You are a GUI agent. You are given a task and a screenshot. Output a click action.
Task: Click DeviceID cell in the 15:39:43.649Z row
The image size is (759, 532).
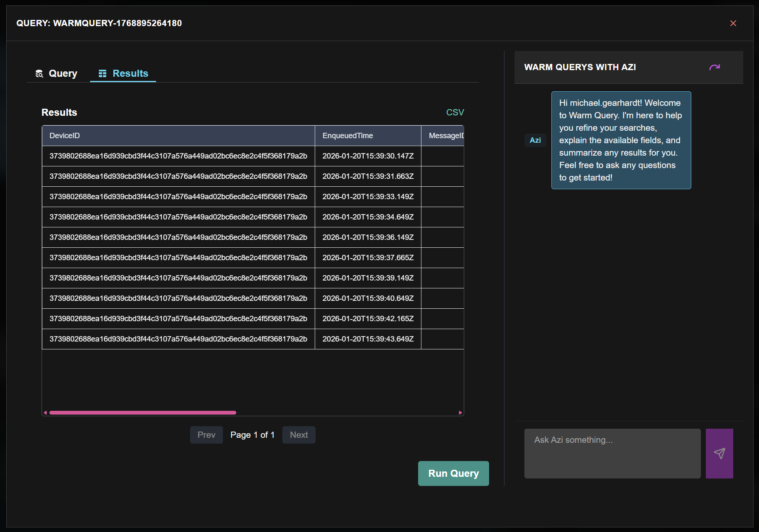coord(179,339)
